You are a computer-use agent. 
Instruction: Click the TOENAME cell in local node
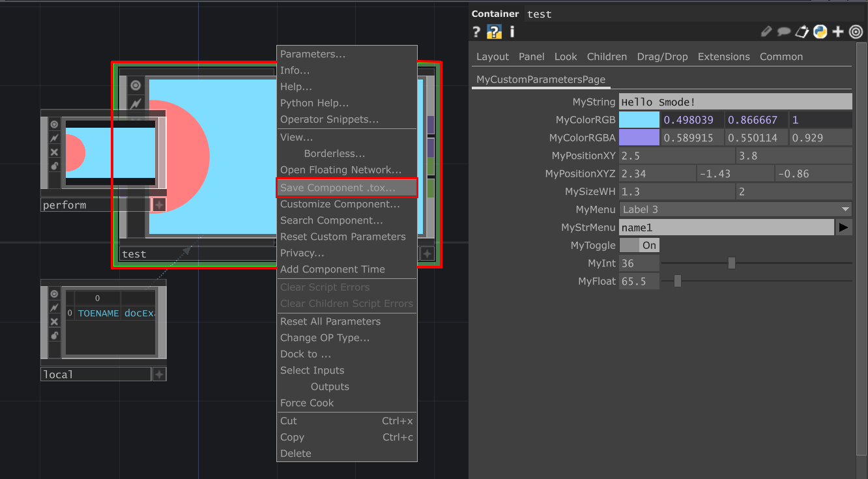[98, 313]
